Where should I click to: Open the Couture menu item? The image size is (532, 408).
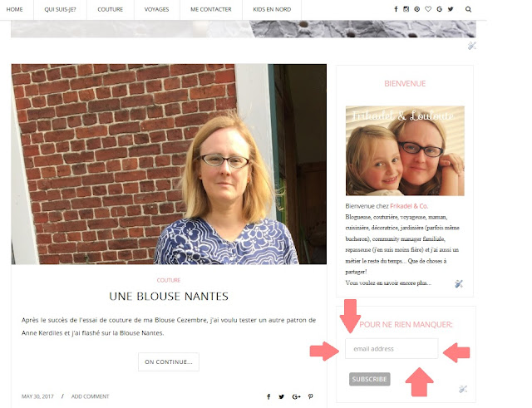pyautogui.click(x=111, y=9)
